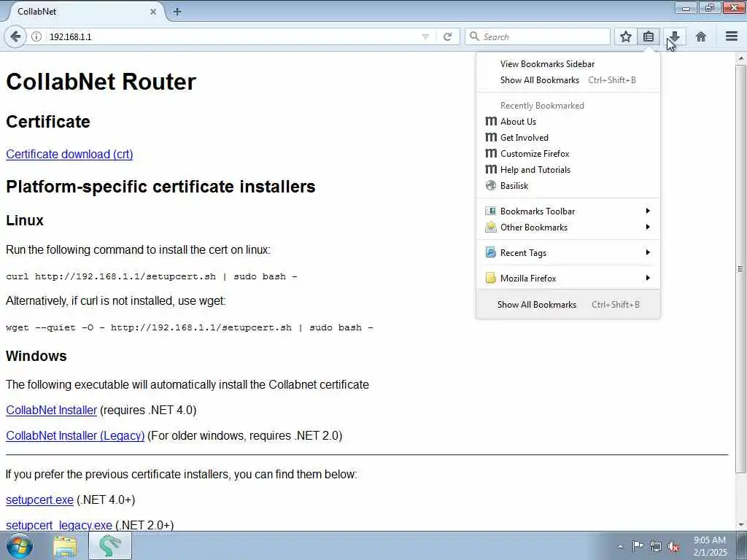Click the muted volume tray icon
This screenshot has width=747, height=560.
tap(673, 546)
